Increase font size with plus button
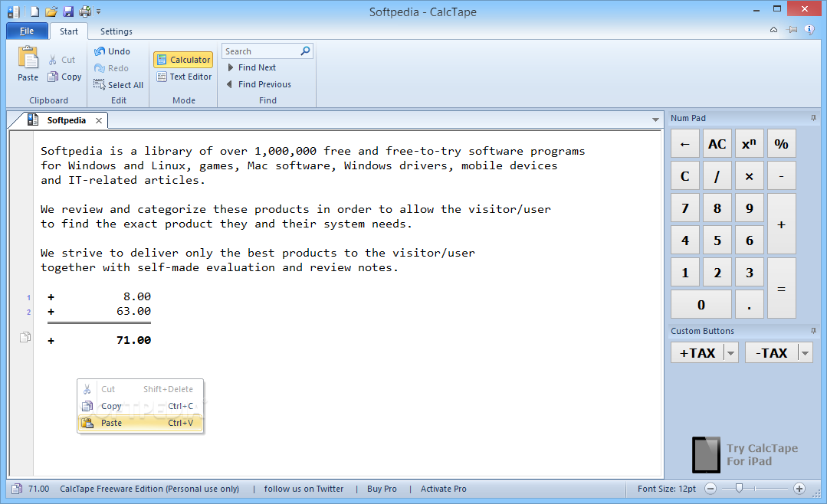The image size is (827, 504). (799, 489)
